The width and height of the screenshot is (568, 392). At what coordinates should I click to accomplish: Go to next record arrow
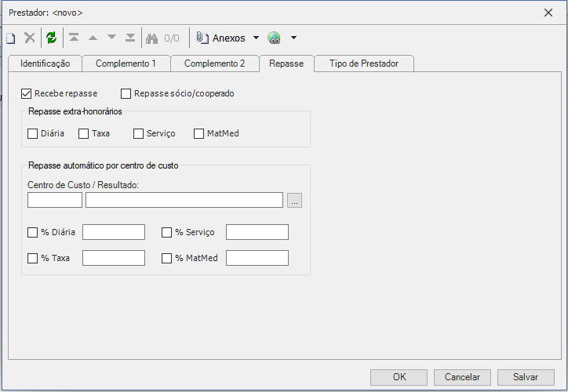[111, 38]
